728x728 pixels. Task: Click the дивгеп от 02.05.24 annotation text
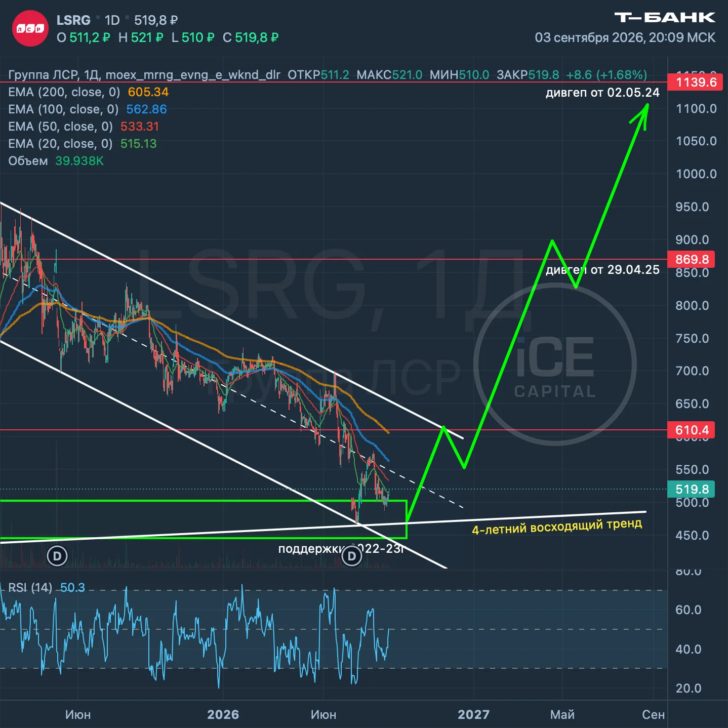tap(602, 93)
